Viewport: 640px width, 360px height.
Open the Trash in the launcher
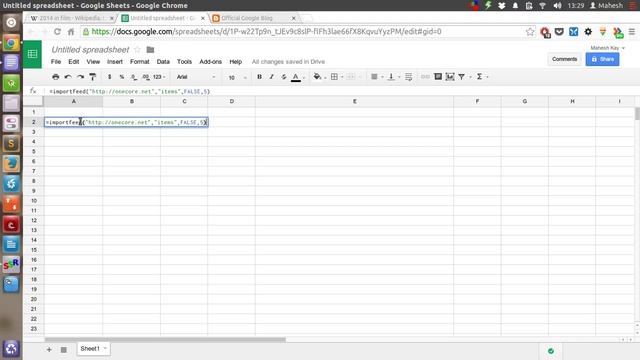point(11,349)
